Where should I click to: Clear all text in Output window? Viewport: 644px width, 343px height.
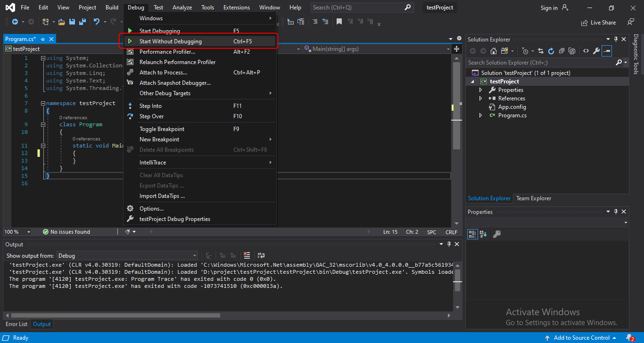coord(247,255)
